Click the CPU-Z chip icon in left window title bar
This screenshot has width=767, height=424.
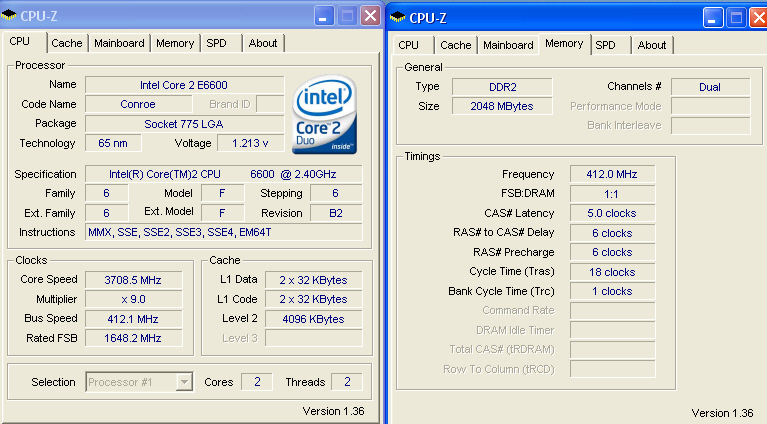pos(9,16)
